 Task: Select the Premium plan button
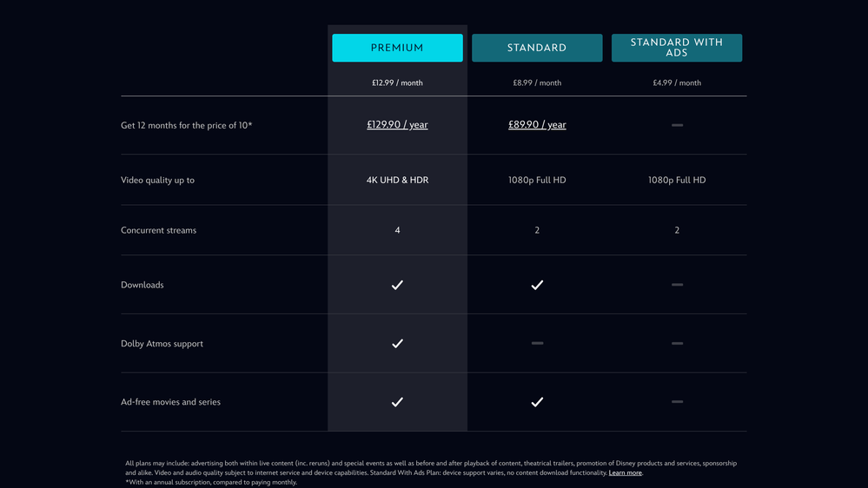[397, 48]
